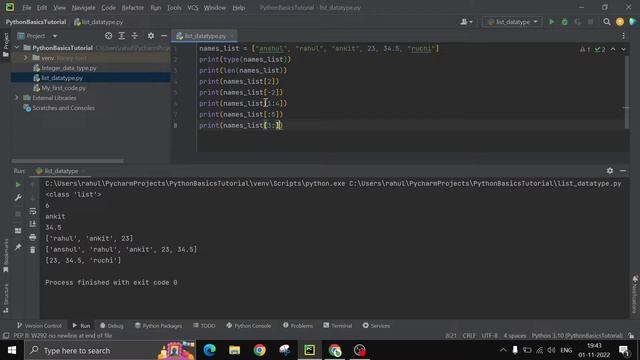This screenshot has height=360, width=640.
Task: Click 4 spaces indent setting
Action: (x=515, y=336)
